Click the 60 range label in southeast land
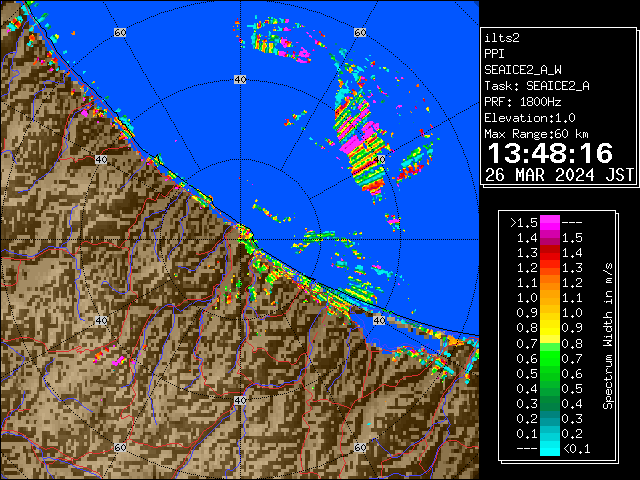The width and height of the screenshot is (640, 480). (x=360, y=448)
